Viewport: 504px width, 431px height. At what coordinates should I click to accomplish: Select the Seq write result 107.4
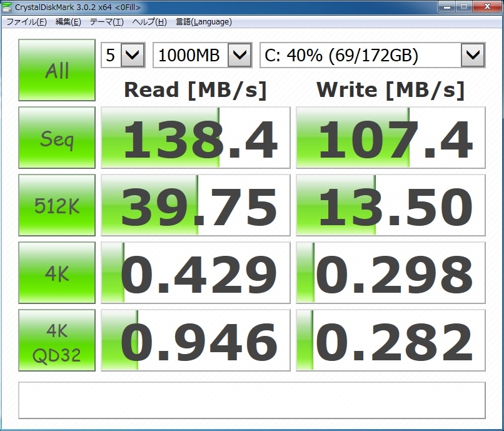pyautogui.click(x=391, y=138)
